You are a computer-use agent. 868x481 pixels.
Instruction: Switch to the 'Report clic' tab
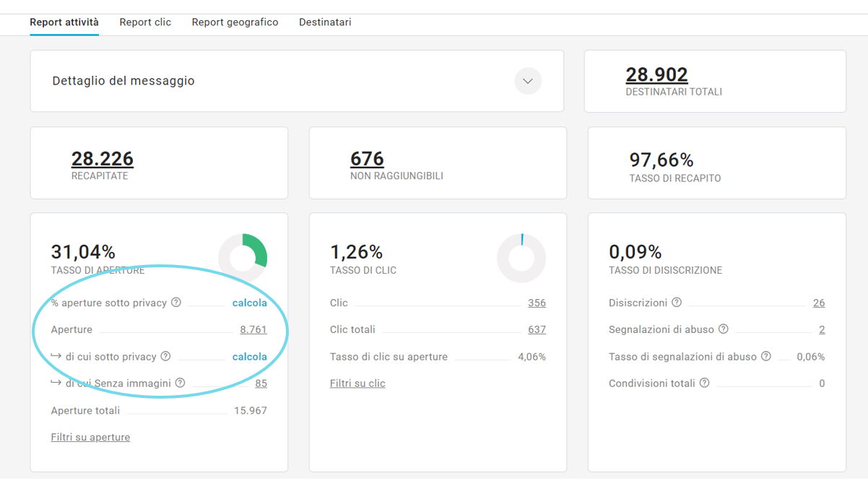[145, 22]
